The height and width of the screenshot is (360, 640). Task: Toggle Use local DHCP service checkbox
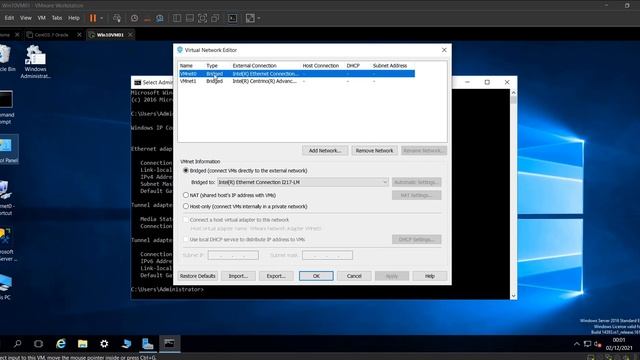(186, 239)
